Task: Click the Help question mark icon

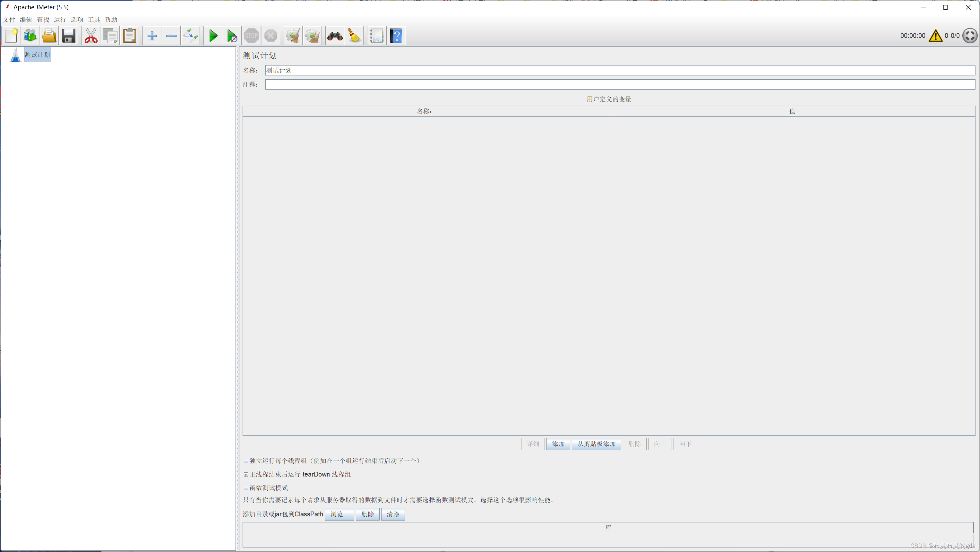Action: 396,35
